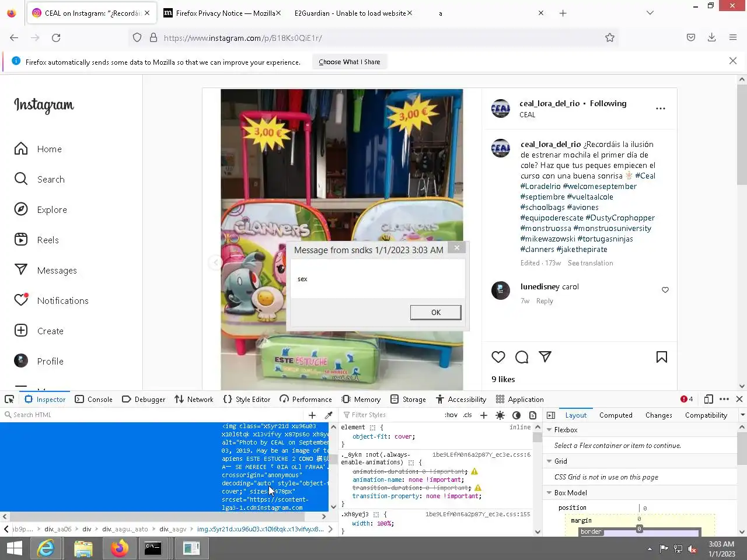This screenshot has width=747, height=560.
Task: Add new node with plus in Inspector
Action: click(312, 415)
